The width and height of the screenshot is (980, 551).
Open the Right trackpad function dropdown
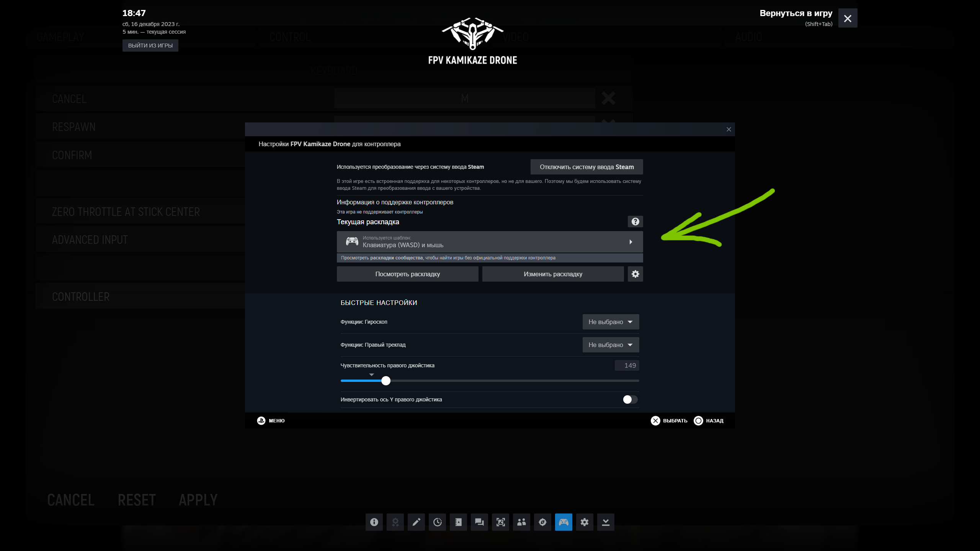[611, 345]
